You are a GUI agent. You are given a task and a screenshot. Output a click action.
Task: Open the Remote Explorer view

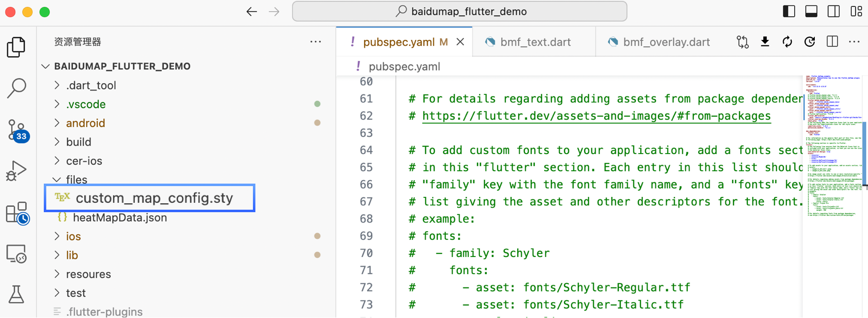click(16, 254)
